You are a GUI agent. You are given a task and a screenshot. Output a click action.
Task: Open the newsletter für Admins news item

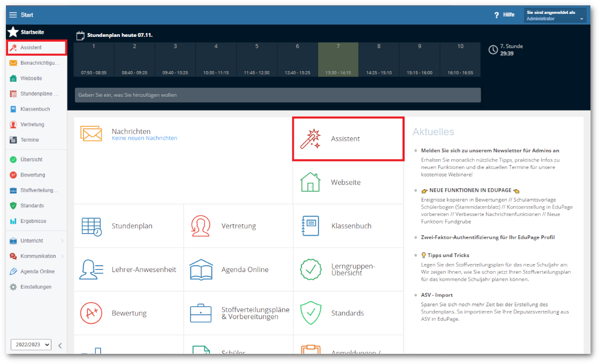pos(490,151)
